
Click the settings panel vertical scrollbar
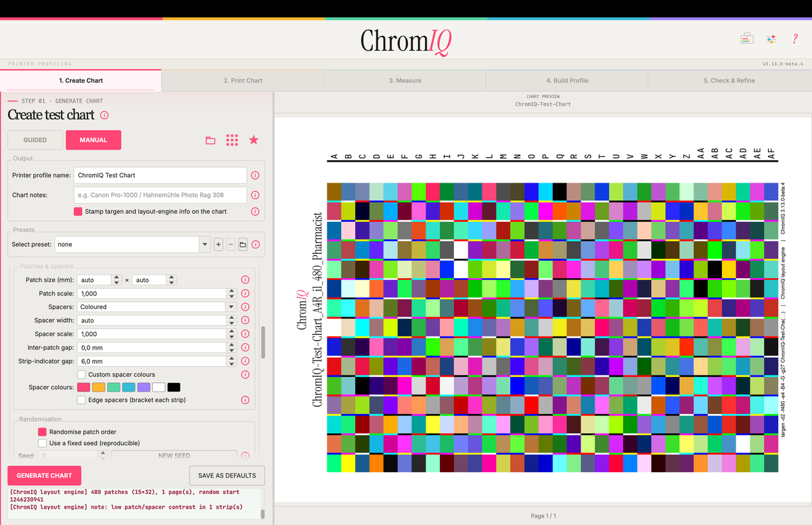point(263,342)
